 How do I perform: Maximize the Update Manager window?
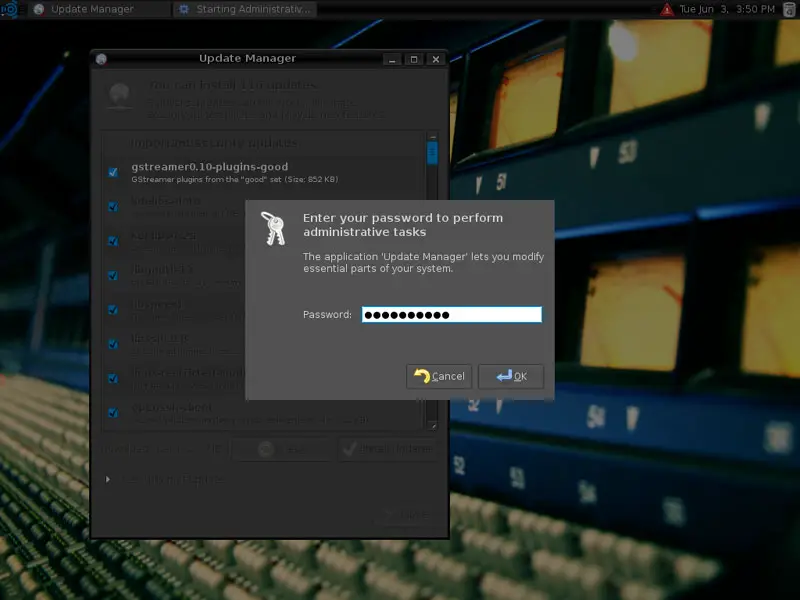click(x=414, y=60)
